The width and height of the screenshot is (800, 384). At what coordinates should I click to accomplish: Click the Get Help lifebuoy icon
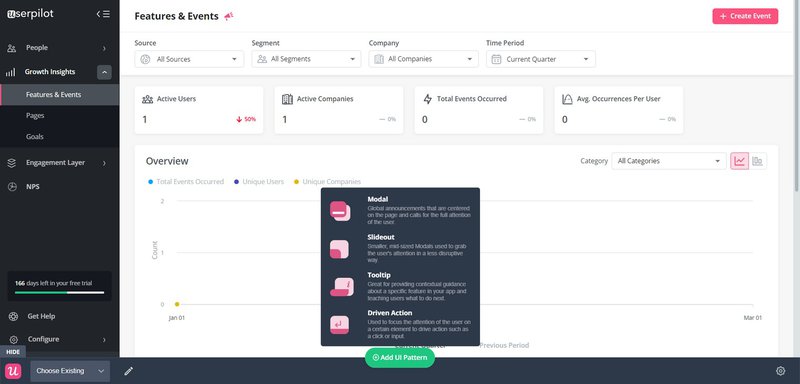[x=13, y=316]
